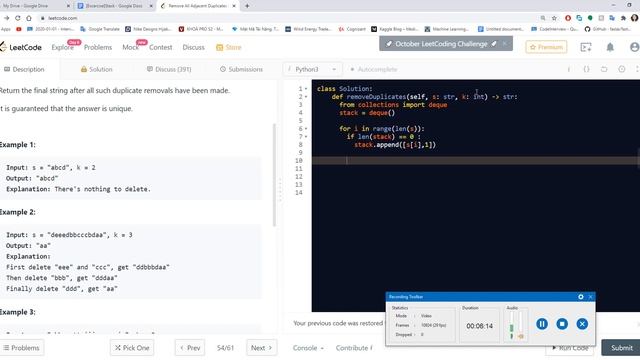Open Recording Toolbar settings gear
The image size is (640, 360).
tap(581, 297)
